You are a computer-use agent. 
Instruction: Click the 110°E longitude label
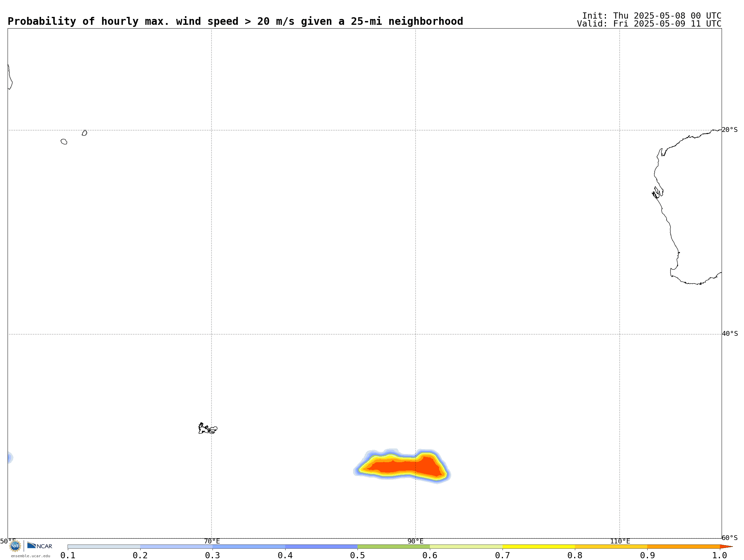point(620,541)
